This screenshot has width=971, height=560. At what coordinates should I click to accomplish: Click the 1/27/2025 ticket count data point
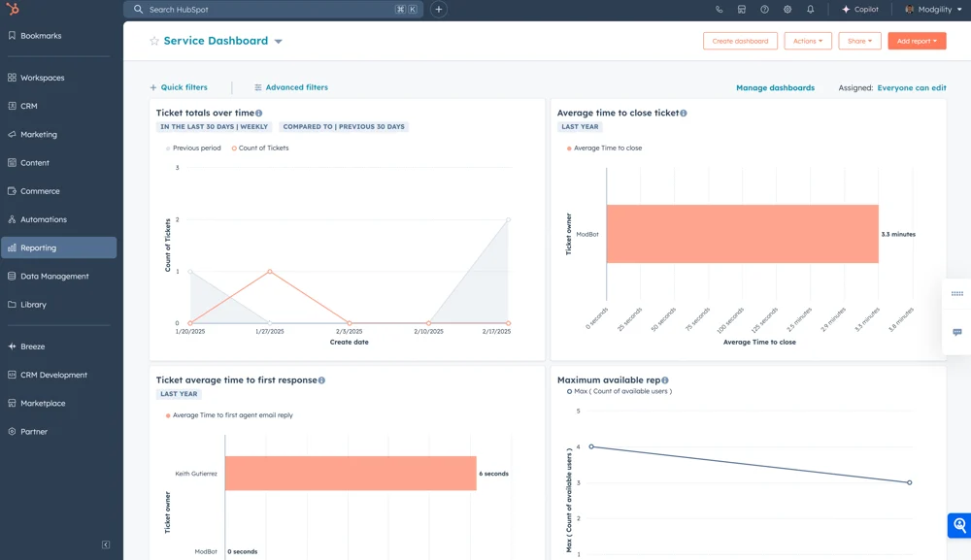pyautogui.click(x=270, y=272)
